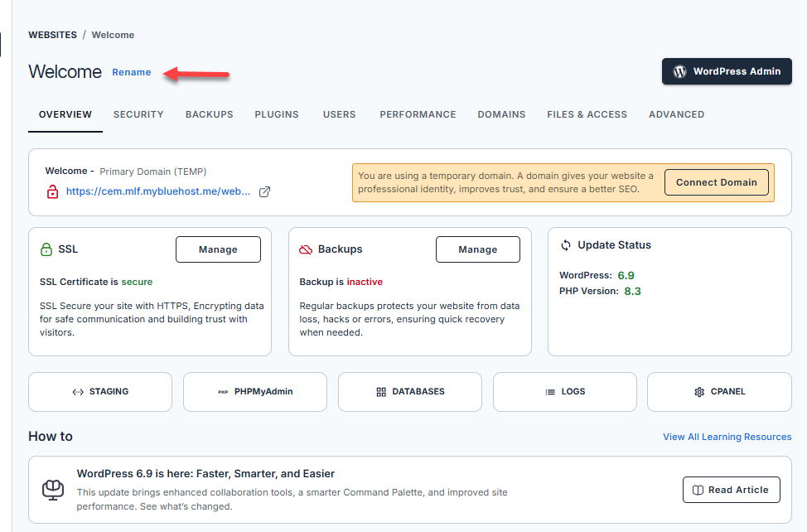This screenshot has height=532, width=807.
Task: Click the Update Status refresh icon
Action: pyautogui.click(x=566, y=245)
